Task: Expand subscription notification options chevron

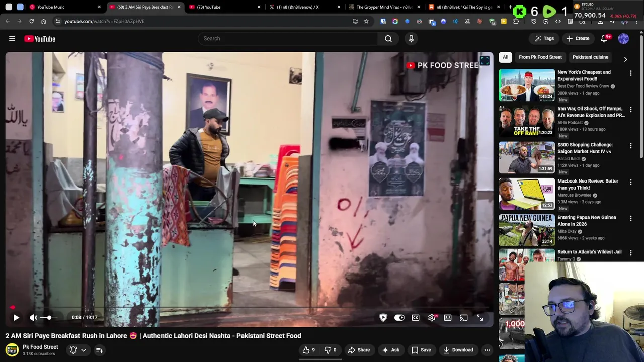Action: (84, 350)
